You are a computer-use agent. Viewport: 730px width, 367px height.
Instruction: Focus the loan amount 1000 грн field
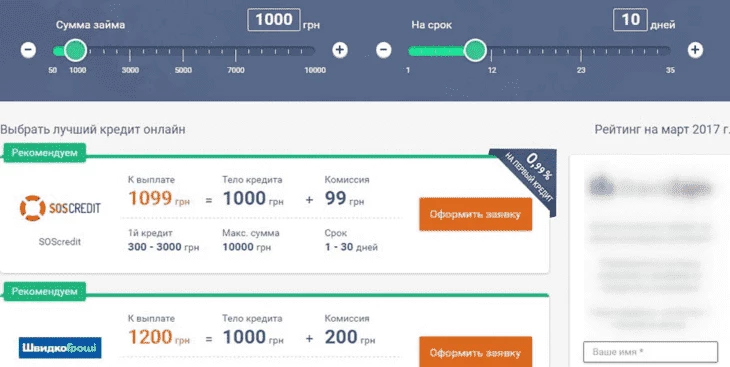[274, 20]
